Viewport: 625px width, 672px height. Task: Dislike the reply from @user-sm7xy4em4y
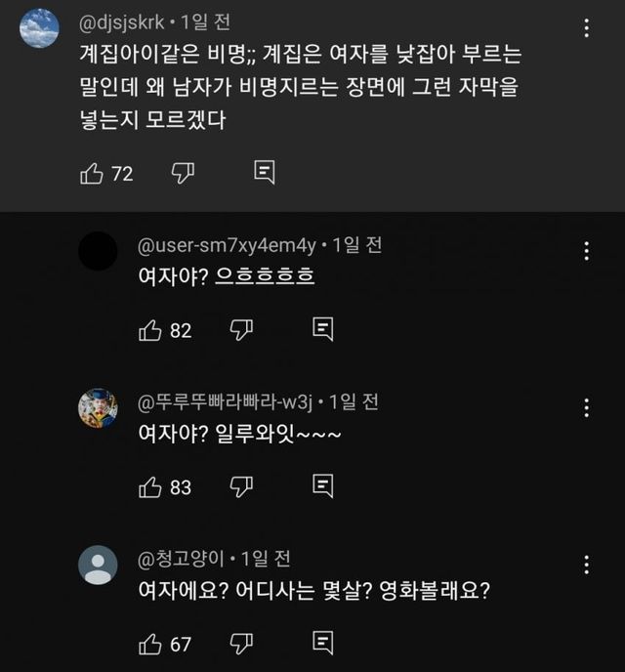pos(241,330)
